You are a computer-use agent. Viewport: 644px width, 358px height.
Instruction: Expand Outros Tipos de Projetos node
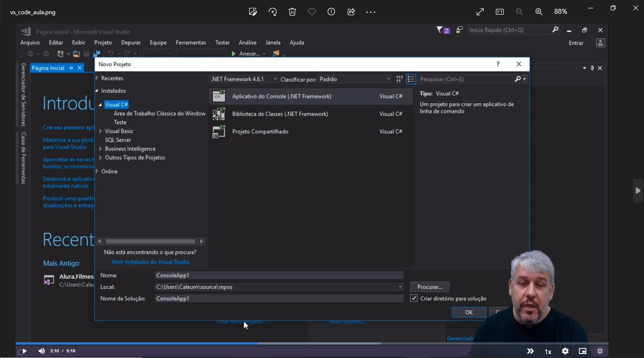(101, 158)
